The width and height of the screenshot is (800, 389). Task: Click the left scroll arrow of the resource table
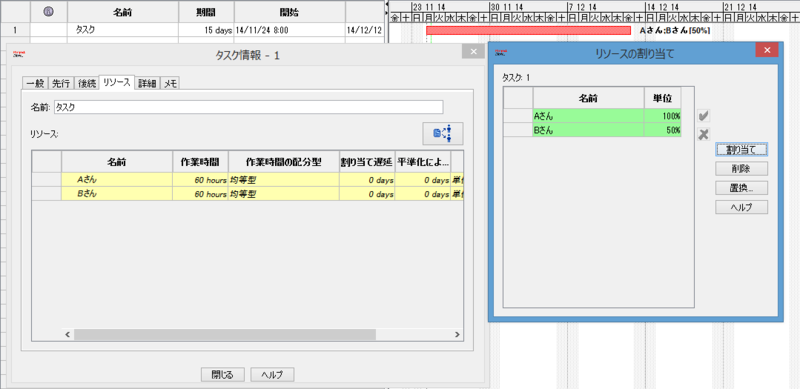coord(67,335)
